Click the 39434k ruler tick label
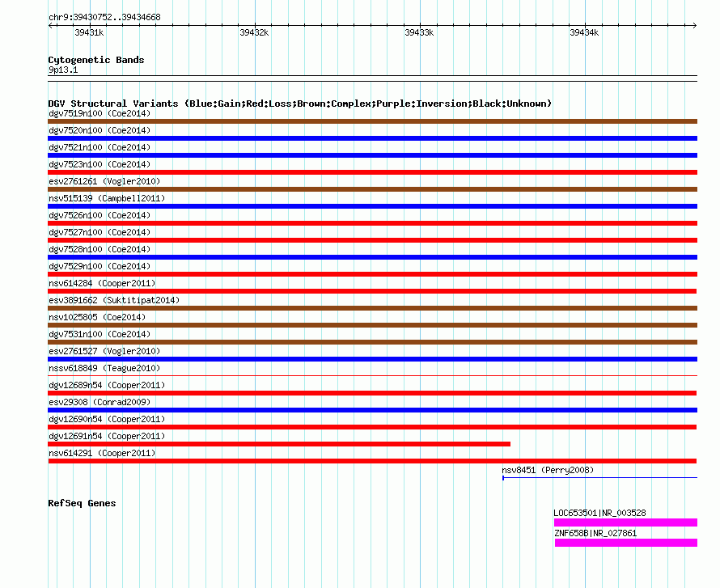The height and width of the screenshot is (588, 720). (584, 32)
